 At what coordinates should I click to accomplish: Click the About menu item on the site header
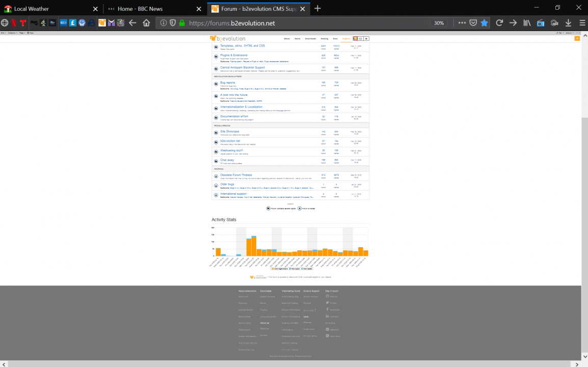coord(286,39)
